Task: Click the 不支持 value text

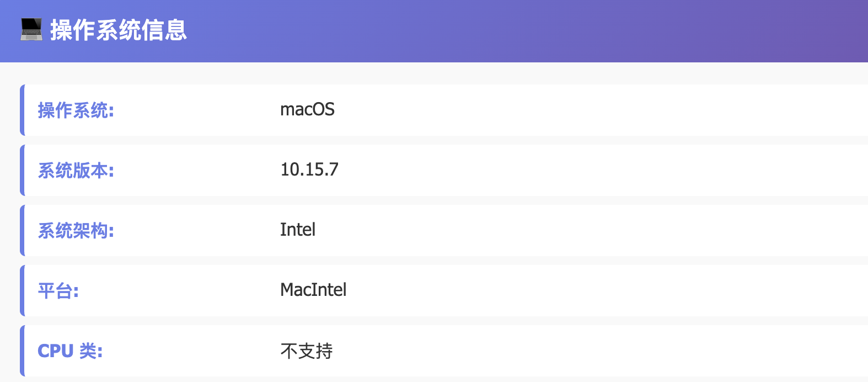Action: point(307,351)
